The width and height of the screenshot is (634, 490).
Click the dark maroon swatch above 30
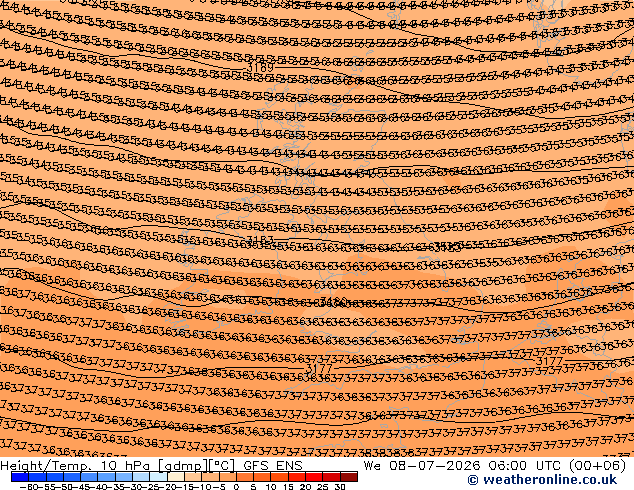point(349,477)
